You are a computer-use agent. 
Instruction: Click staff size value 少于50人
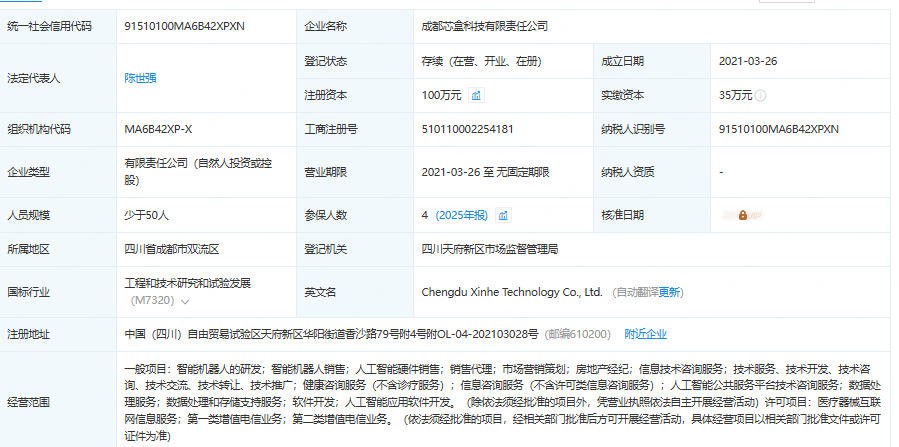pos(147,215)
